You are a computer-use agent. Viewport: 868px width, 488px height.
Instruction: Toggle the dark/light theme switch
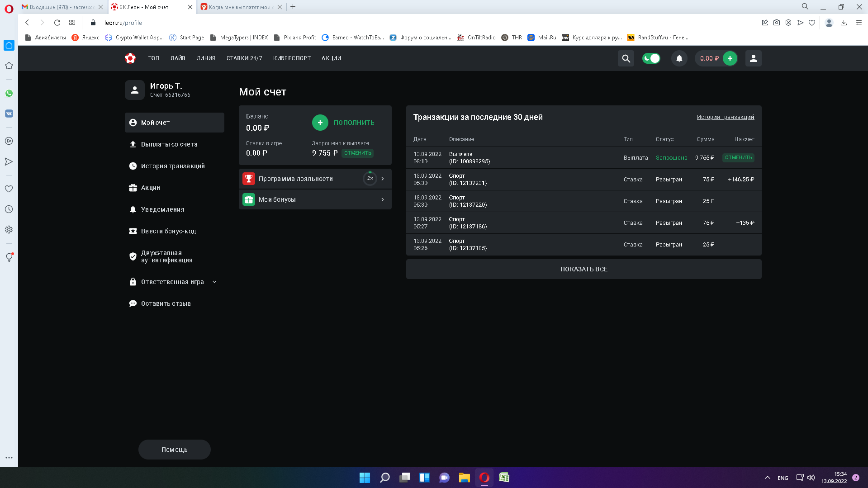[651, 58]
